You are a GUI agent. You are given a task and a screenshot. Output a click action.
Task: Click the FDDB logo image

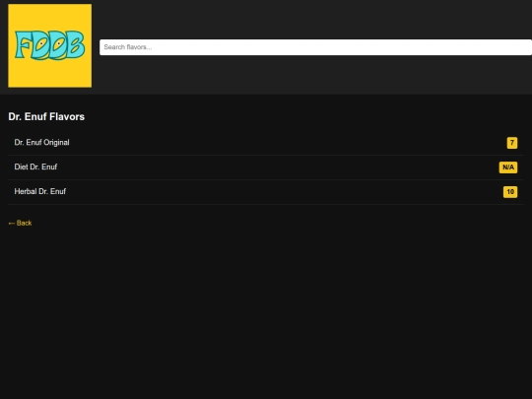(50, 45)
